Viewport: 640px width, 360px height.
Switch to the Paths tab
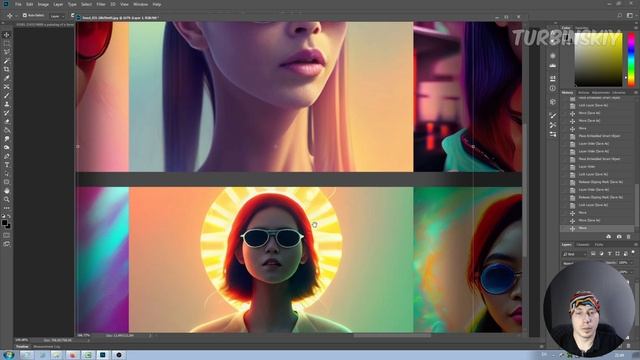[599, 244]
